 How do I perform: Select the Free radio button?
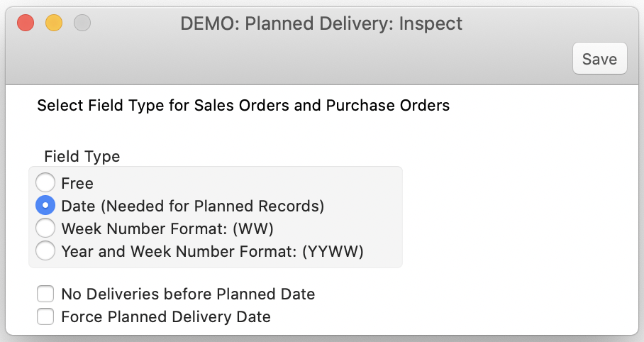coord(45,183)
